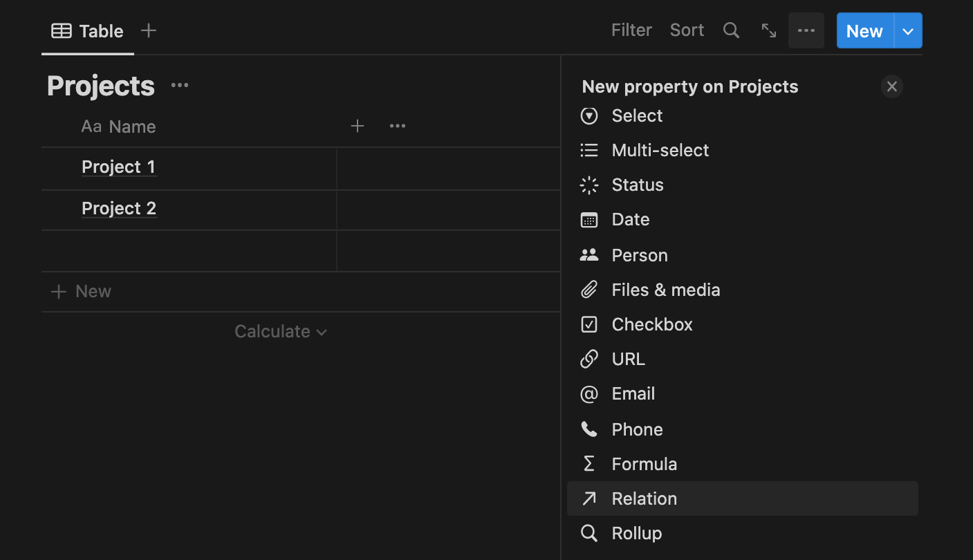This screenshot has height=560, width=973.
Task: Pick the Checkbox property type
Action: click(651, 324)
